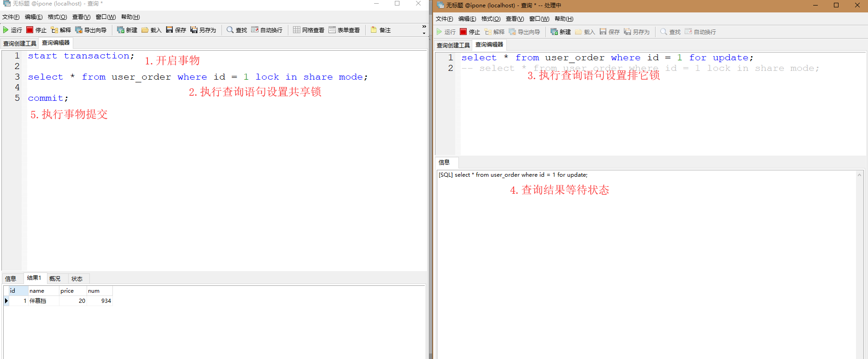Click the scroll-up arrow in right 信息 panel
This screenshot has height=359, width=868.
click(x=859, y=175)
